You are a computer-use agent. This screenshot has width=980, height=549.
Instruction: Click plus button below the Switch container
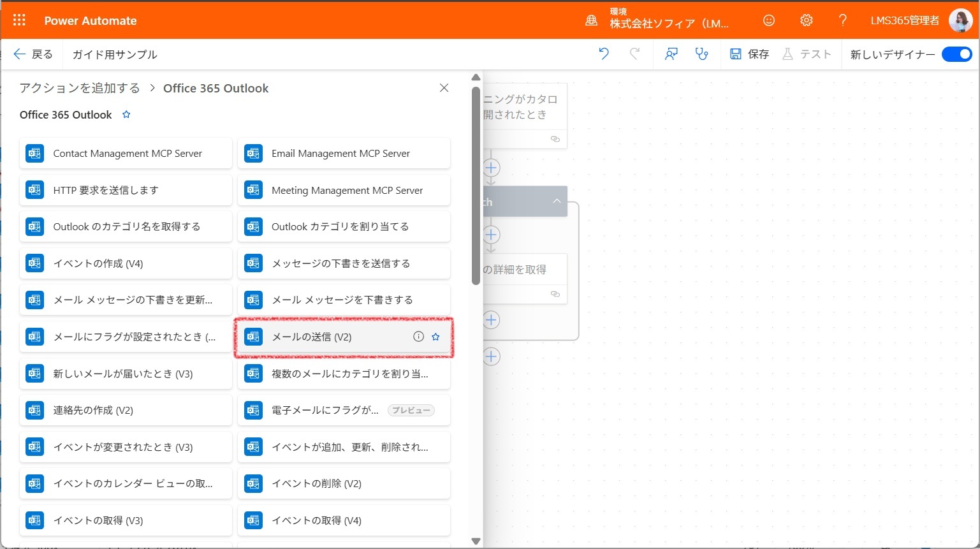pyautogui.click(x=491, y=356)
